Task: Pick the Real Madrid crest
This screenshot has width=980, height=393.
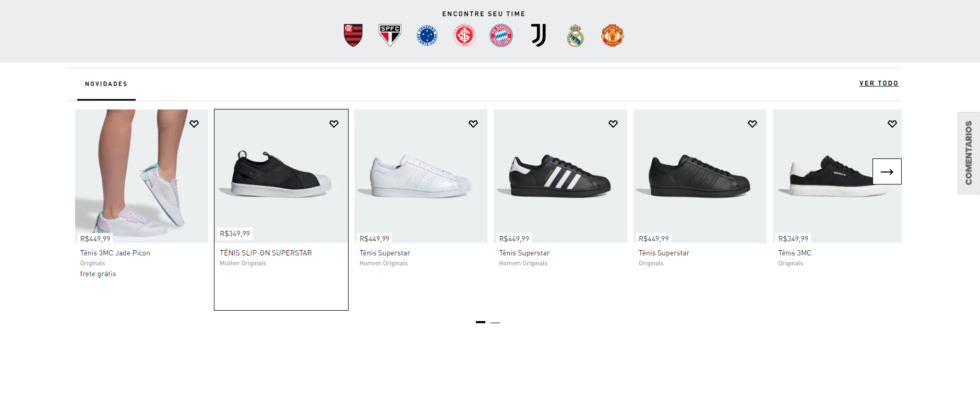Action: coord(575,35)
